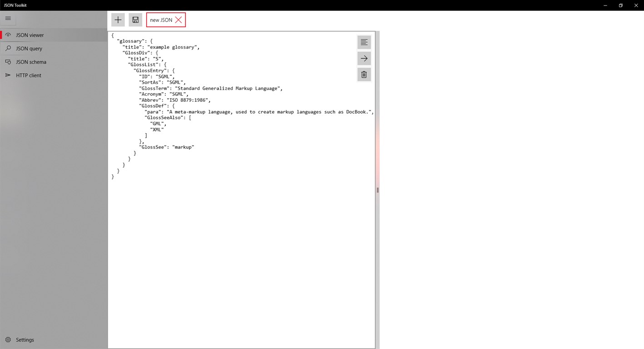Click the "GlossSee": "markup" line
This screenshot has width=644, height=349.
[x=166, y=147]
